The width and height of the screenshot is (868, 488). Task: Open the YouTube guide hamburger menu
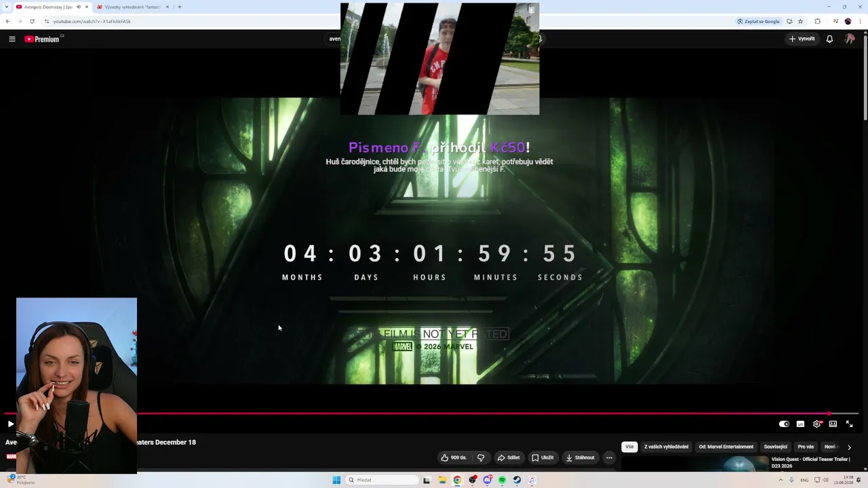click(12, 39)
